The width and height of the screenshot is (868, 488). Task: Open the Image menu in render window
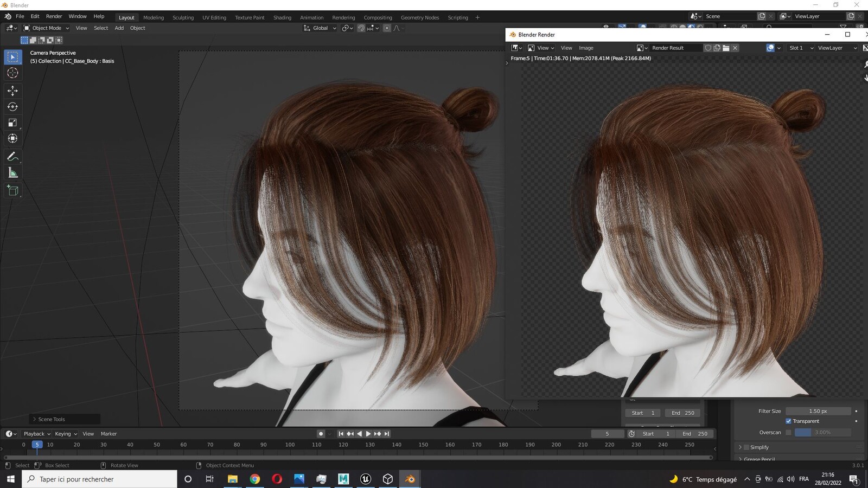pos(586,48)
